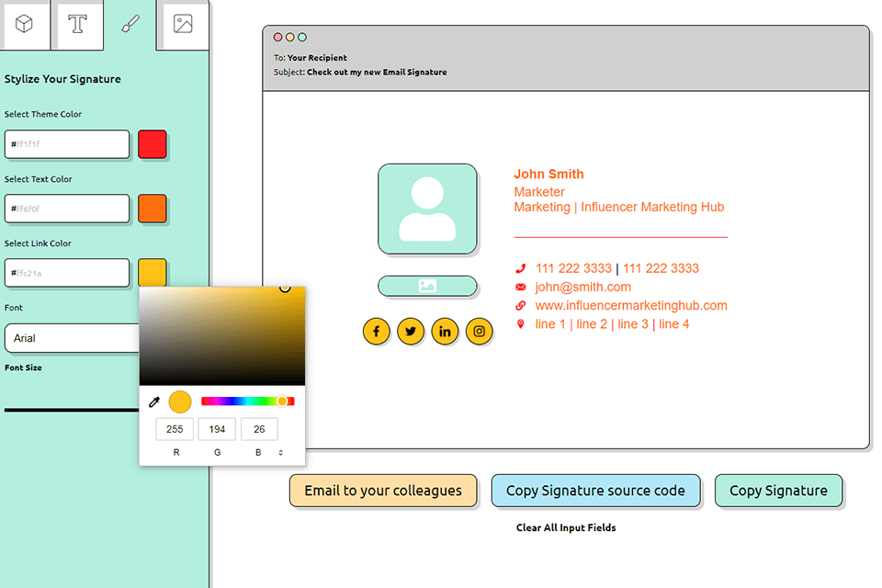Click the text color hex input
Screen dimensions: 882x588
coord(67,209)
